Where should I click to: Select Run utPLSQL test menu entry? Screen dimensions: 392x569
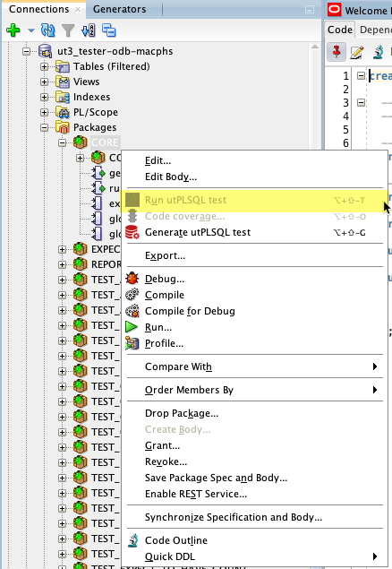(255, 200)
